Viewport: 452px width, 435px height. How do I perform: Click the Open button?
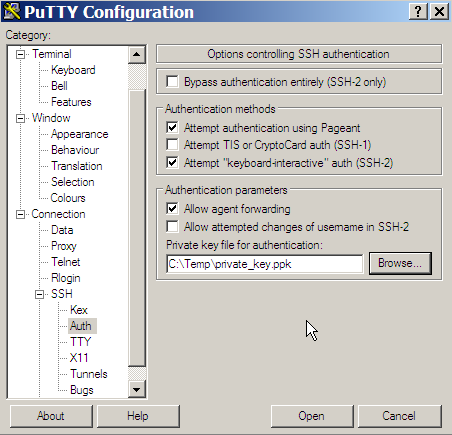[x=312, y=416]
